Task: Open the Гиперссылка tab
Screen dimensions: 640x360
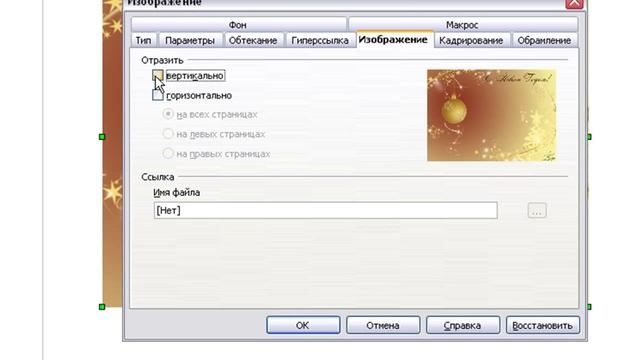Action: (x=320, y=40)
